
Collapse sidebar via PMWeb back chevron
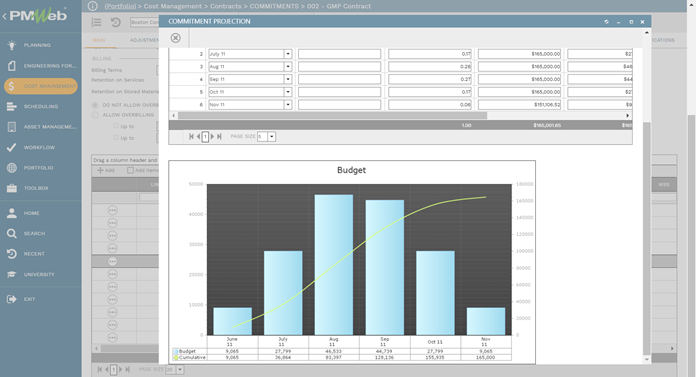(4, 16)
